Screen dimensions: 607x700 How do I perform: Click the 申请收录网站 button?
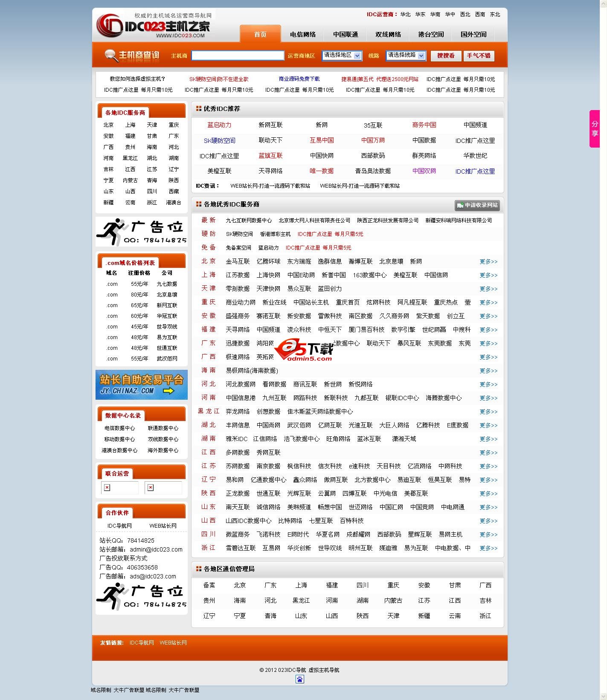click(x=477, y=205)
